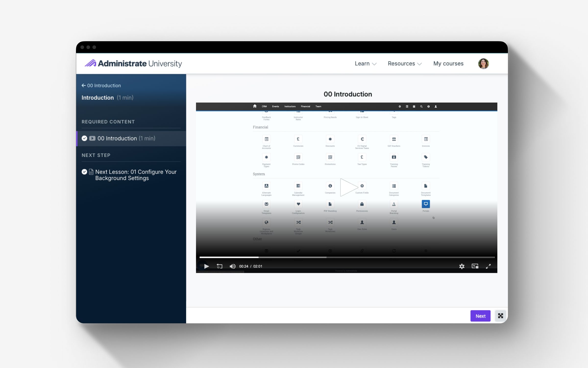Click the Financial menu in video
588x368 pixels.
[305, 106]
